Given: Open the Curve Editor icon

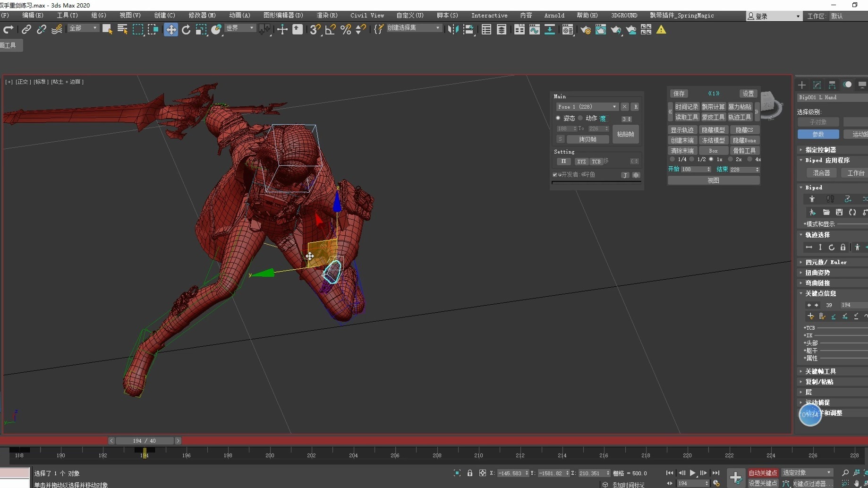Looking at the screenshot, I should (535, 30).
